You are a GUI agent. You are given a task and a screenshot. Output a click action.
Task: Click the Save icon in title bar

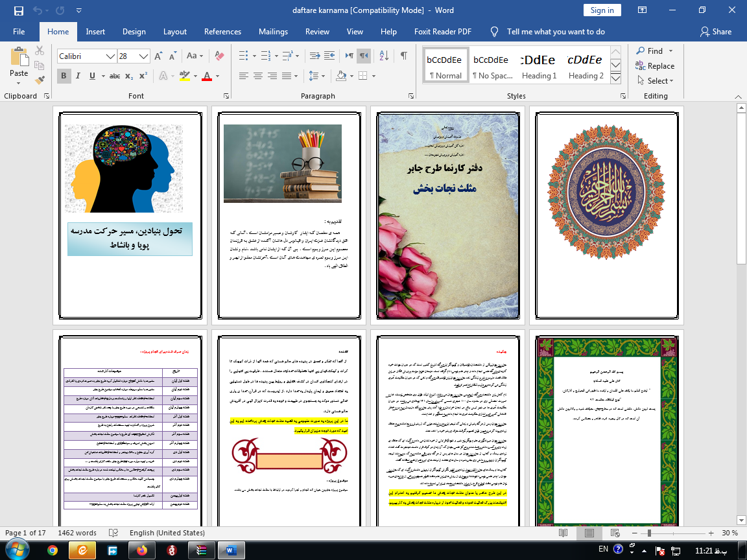click(x=18, y=10)
